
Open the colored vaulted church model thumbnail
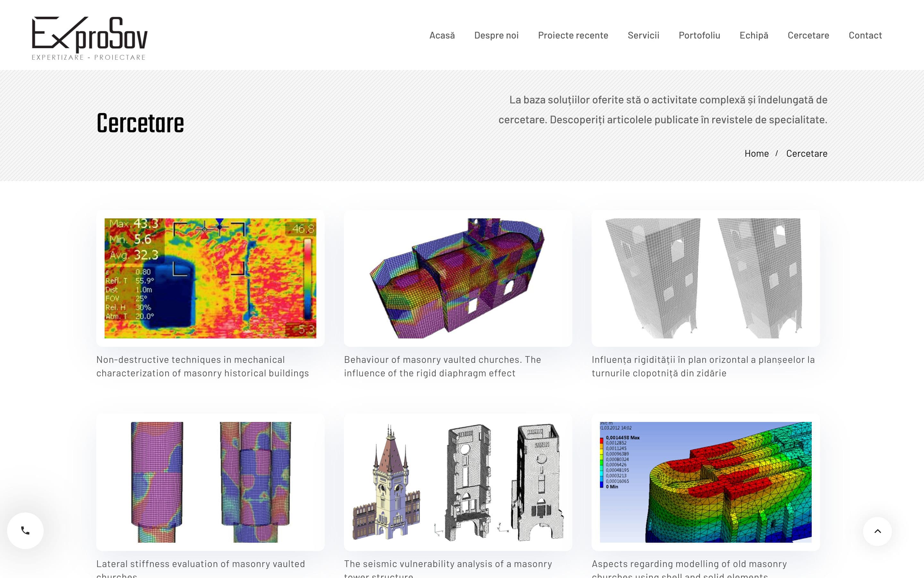tap(458, 278)
